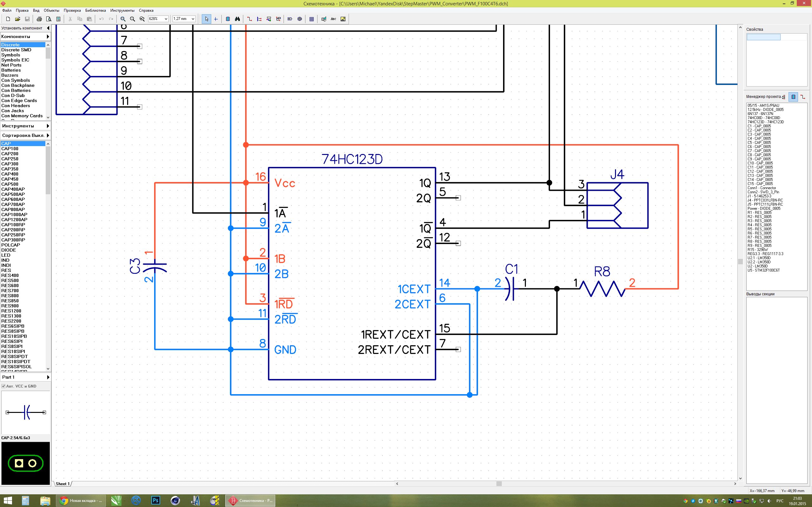812x507 pixels.
Task: Open the 1,27 mm grid size dropdown
Action: click(x=193, y=19)
